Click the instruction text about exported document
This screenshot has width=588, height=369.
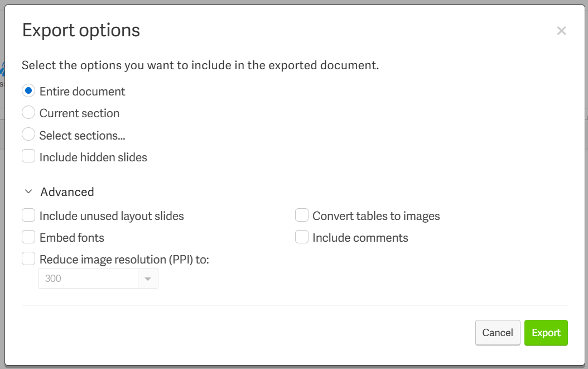pyautogui.click(x=200, y=65)
